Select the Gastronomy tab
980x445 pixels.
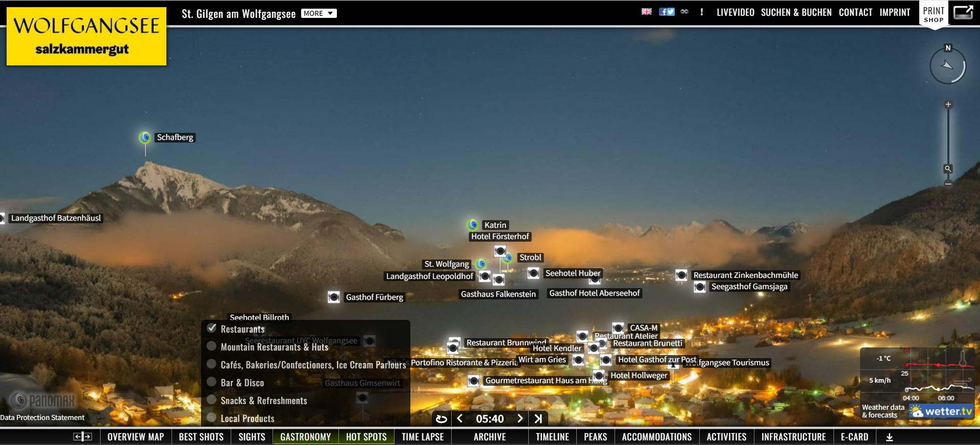pyautogui.click(x=306, y=437)
